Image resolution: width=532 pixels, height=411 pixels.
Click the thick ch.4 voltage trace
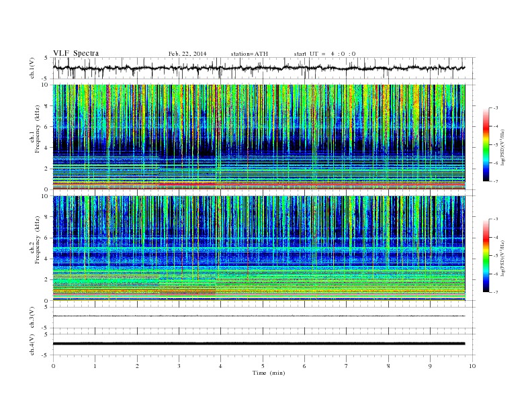(x=259, y=344)
